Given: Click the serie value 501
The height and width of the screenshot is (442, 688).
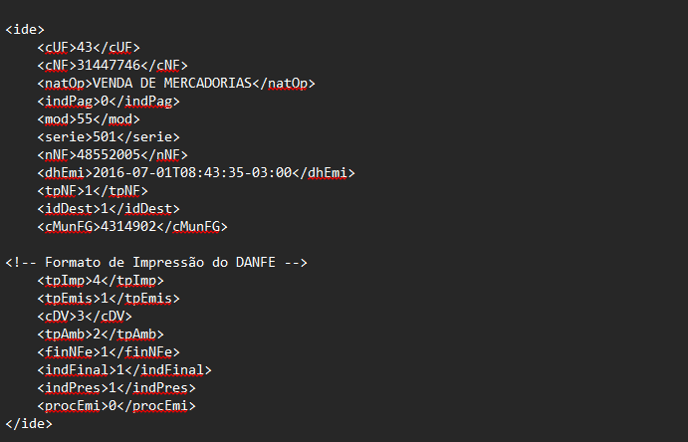Looking at the screenshot, I should tap(104, 137).
